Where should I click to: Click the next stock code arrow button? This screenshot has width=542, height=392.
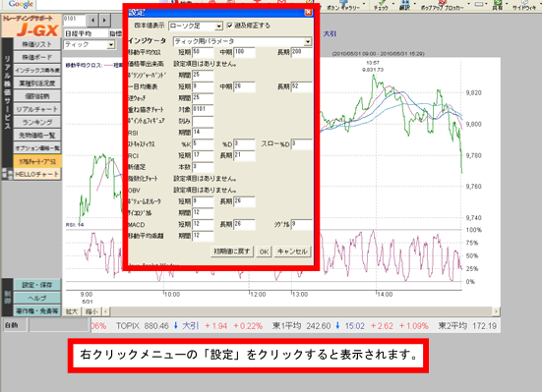[x=104, y=21]
